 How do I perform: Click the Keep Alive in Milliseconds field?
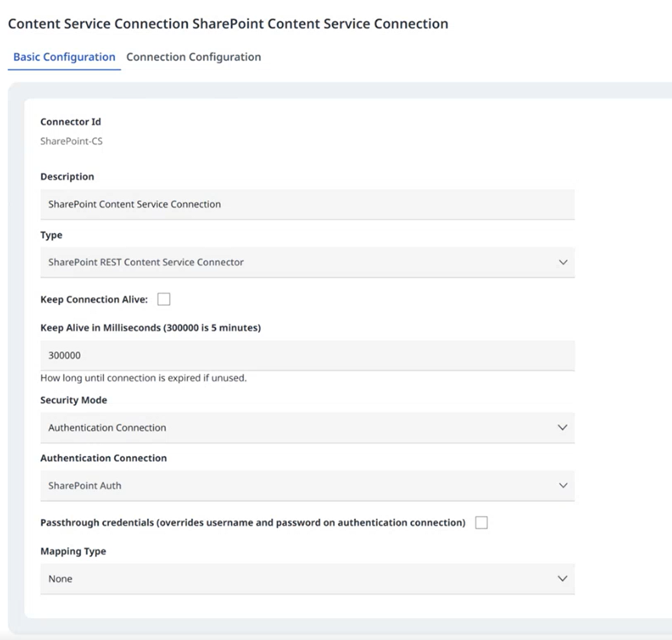pos(307,355)
